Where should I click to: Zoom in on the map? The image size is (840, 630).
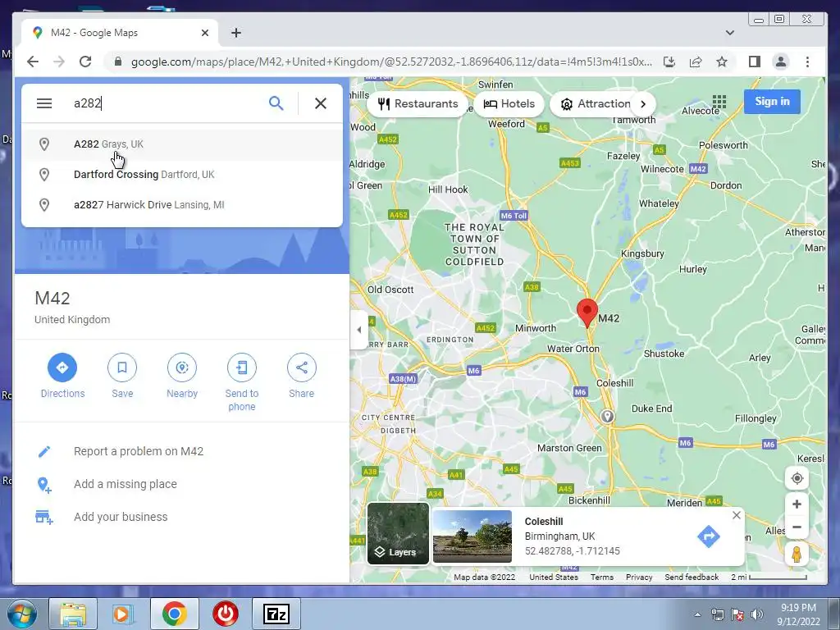tap(797, 504)
